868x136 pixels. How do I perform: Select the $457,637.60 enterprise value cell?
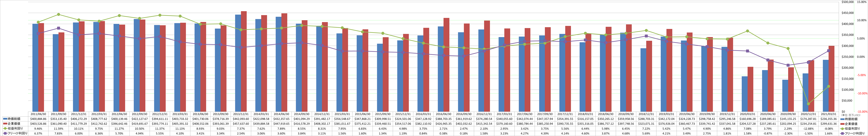tap(241, 124)
